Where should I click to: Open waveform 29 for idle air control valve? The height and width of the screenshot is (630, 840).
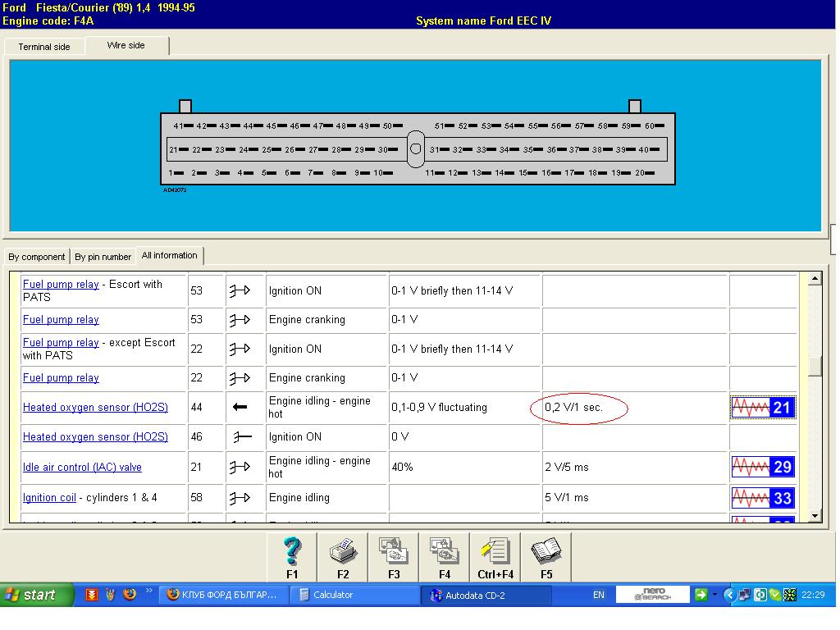point(763,467)
